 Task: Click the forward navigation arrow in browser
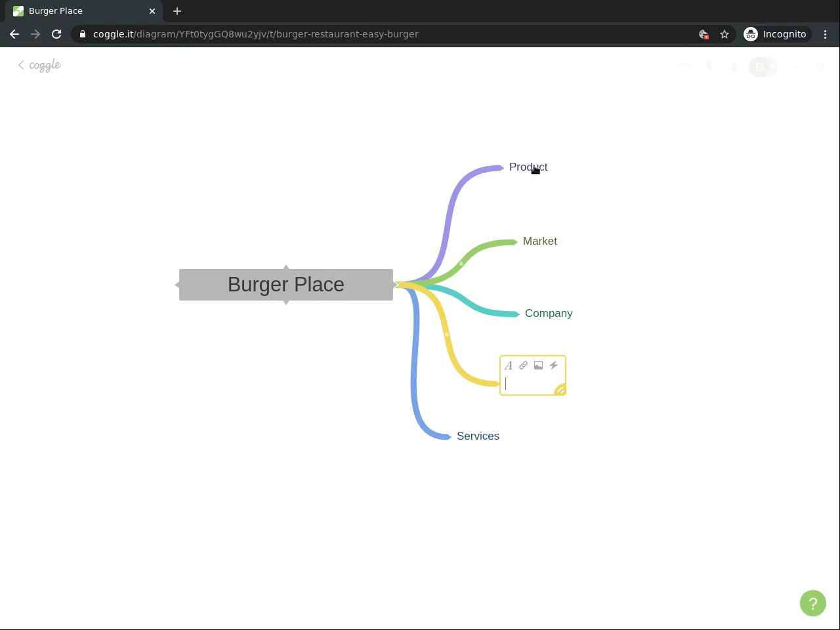tap(35, 34)
